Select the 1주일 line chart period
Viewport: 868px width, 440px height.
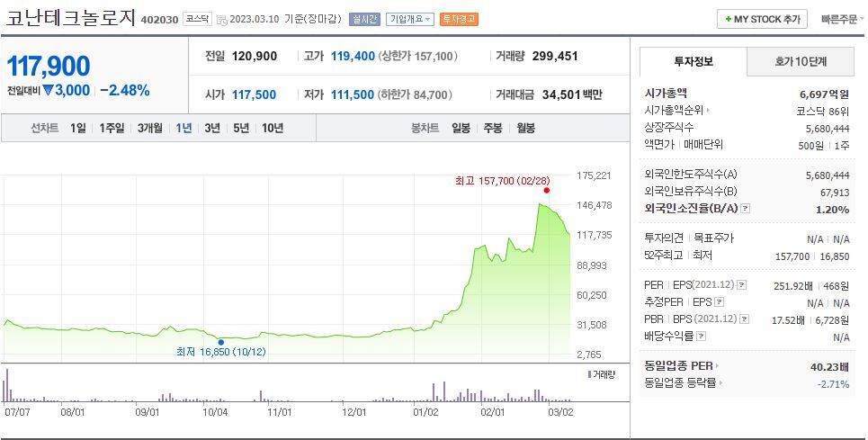tap(112, 128)
